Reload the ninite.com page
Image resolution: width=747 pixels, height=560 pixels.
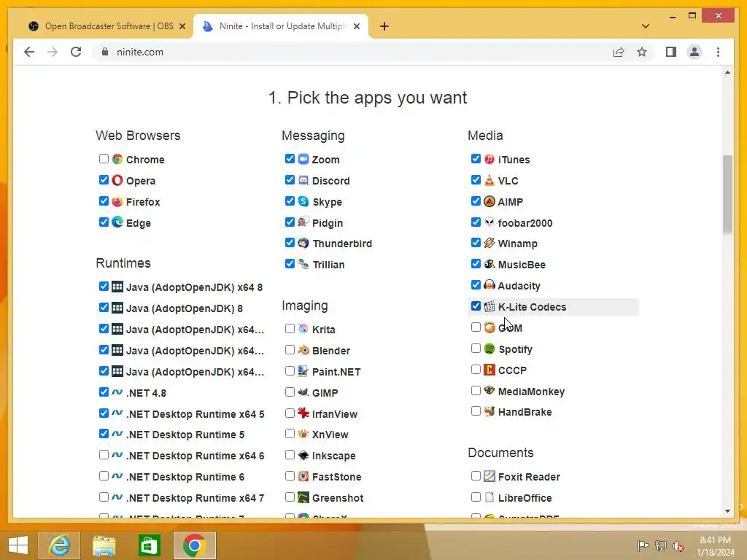pyautogui.click(x=76, y=52)
